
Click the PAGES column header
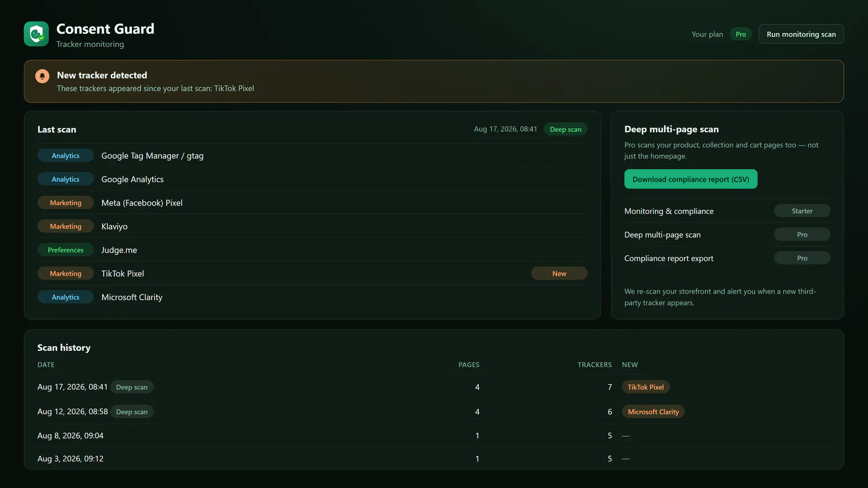469,365
